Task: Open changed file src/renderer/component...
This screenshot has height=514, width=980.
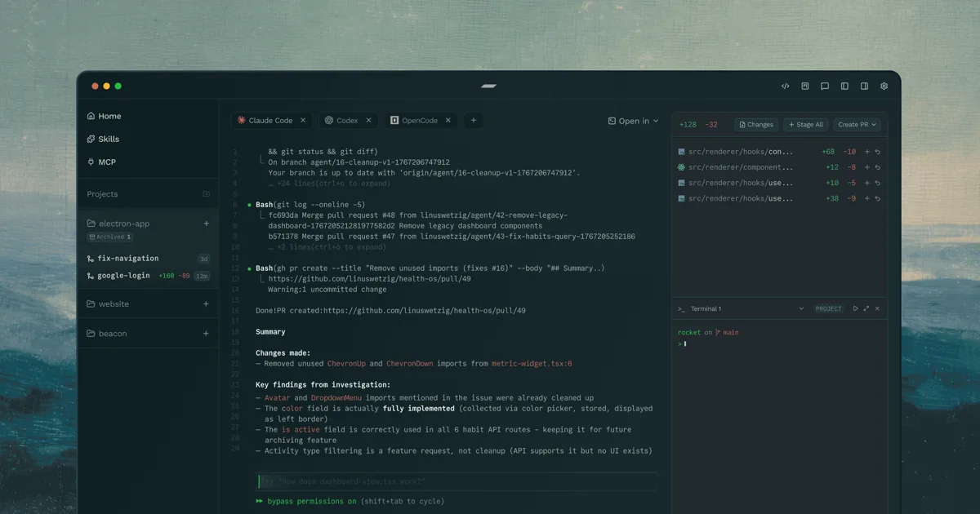Action: coord(735,167)
